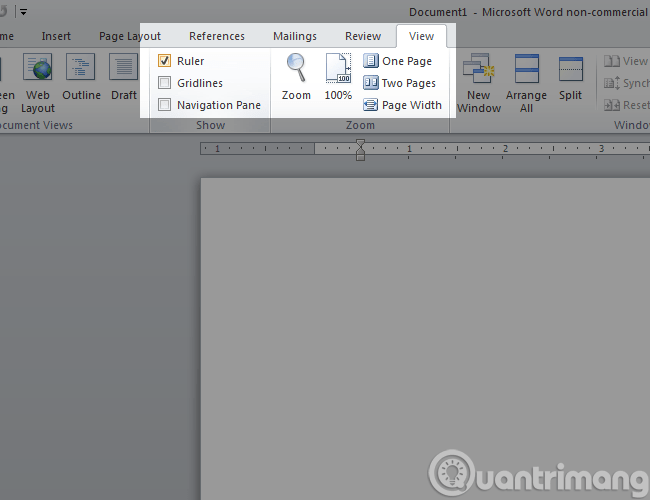
Task: Click the Synchronous Scrolling icon
Action: coord(612,83)
